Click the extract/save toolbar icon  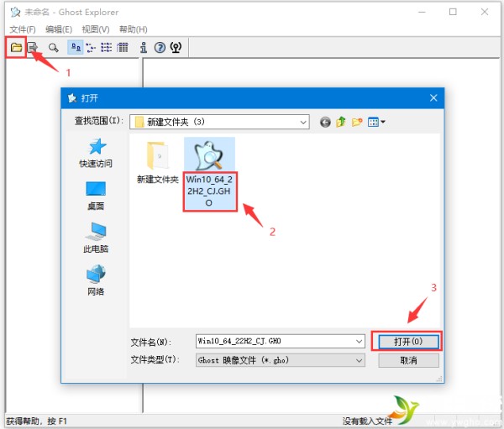(33, 48)
